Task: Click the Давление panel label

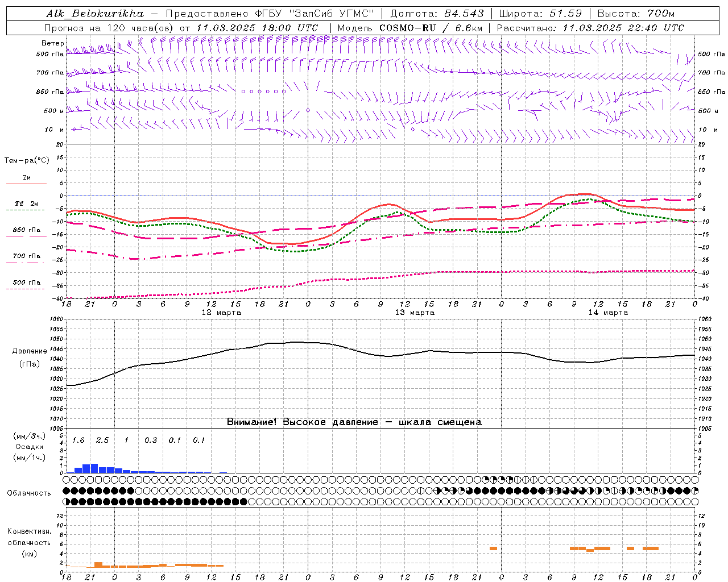Action: (x=30, y=351)
